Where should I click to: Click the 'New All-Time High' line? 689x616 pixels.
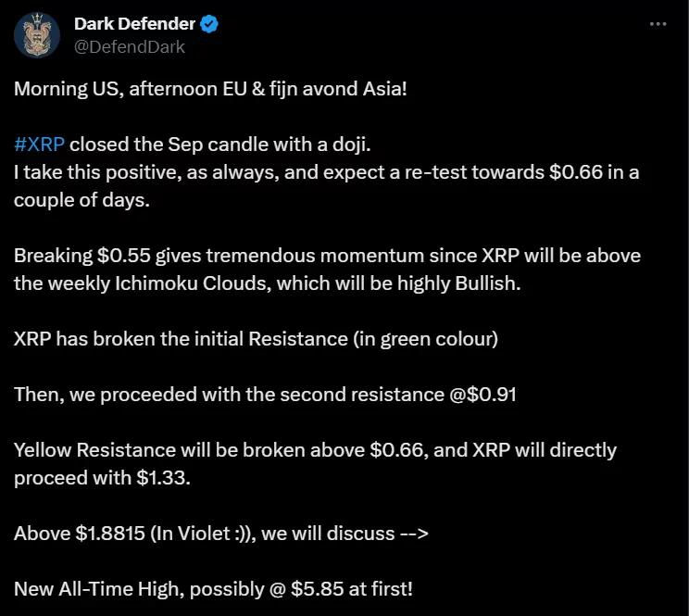click(x=213, y=589)
